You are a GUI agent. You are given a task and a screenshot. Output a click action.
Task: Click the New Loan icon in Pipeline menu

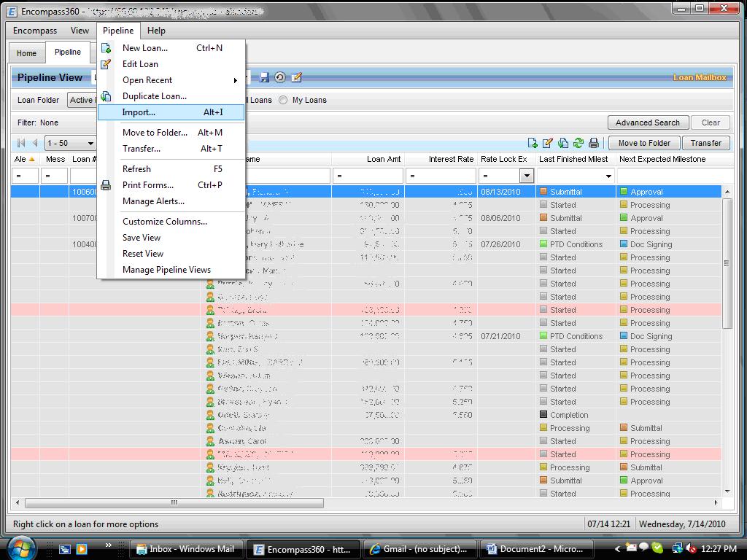pos(106,48)
